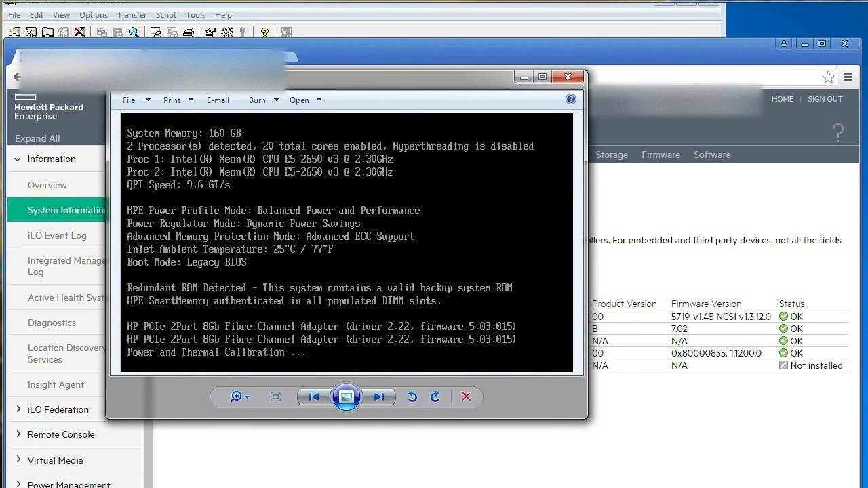The width and height of the screenshot is (868, 488).
Task: Click the 'Not installed' status cell
Action: (x=811, y=365)
